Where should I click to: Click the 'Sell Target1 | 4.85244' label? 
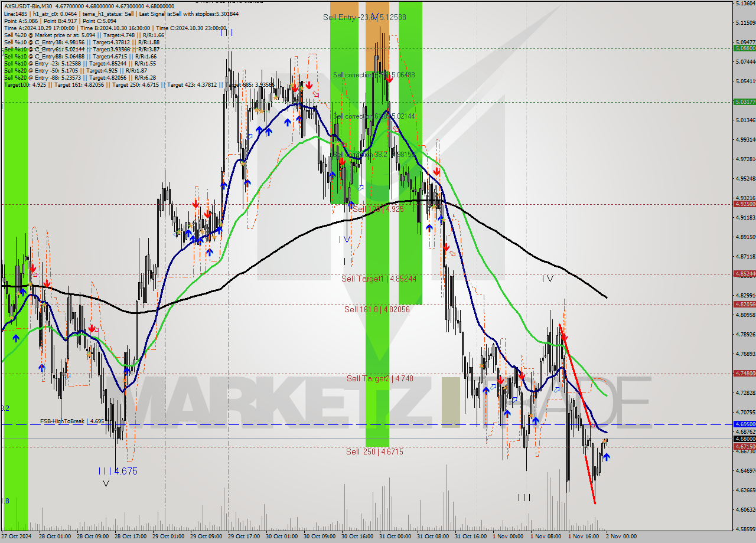point(379,279)
